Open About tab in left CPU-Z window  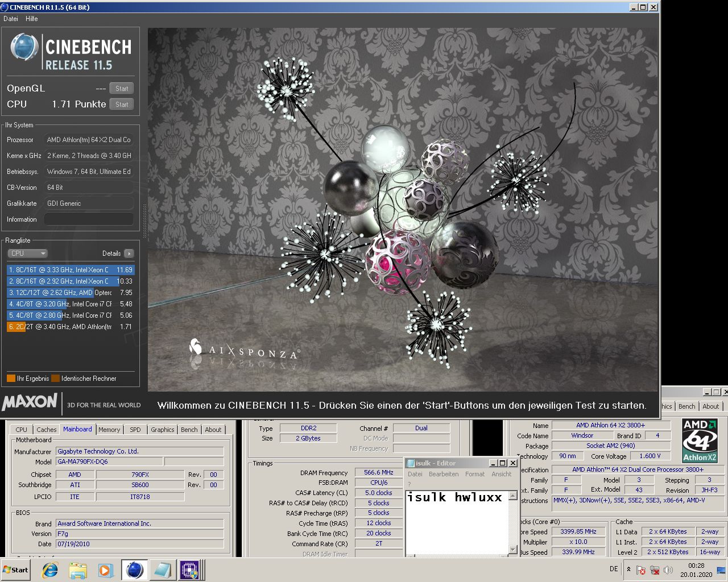(x=213, y=430)
